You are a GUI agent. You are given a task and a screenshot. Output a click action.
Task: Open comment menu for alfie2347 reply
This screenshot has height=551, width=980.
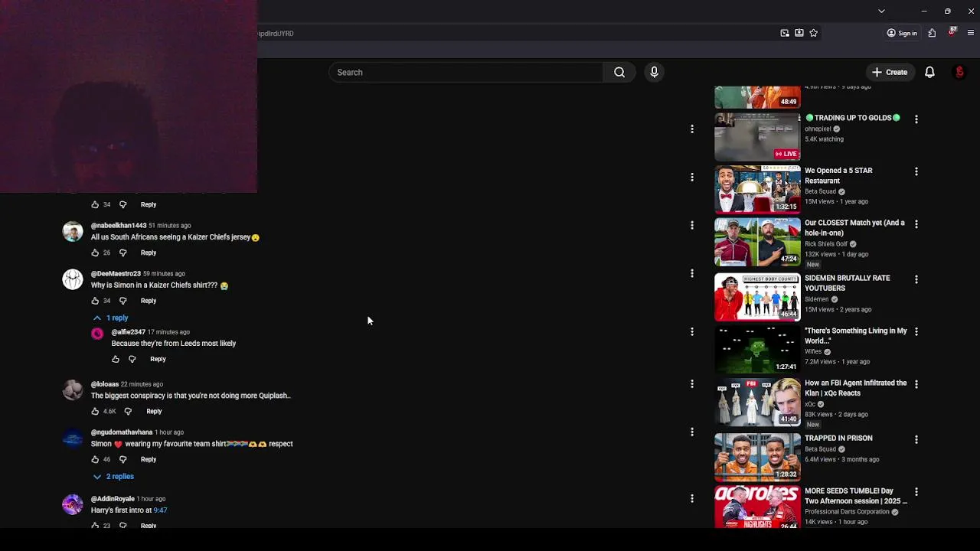pos(691,331)
